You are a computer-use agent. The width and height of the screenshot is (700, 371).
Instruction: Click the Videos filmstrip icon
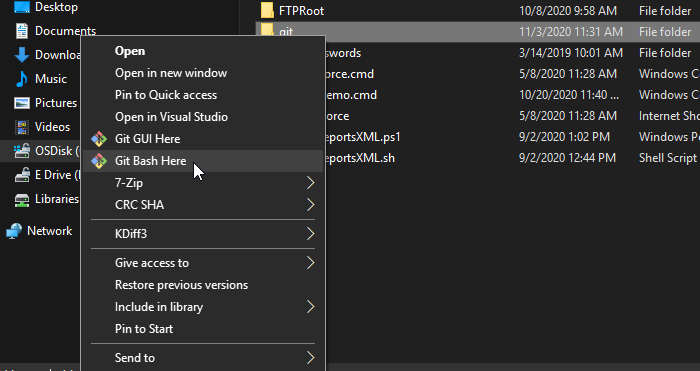21,127
